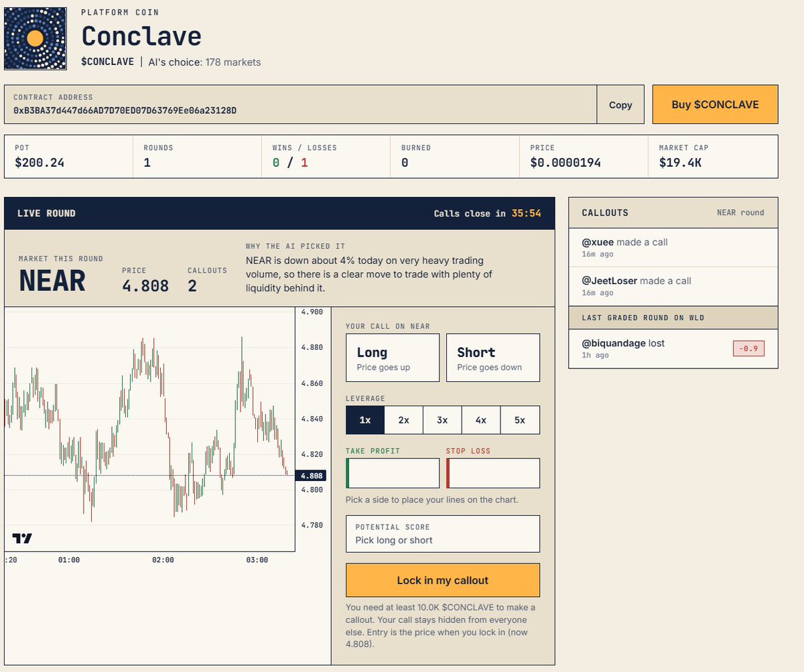Screen dimensions: 804x672
Task: Click the 03:00 time axis label
Action: point(257,560)
